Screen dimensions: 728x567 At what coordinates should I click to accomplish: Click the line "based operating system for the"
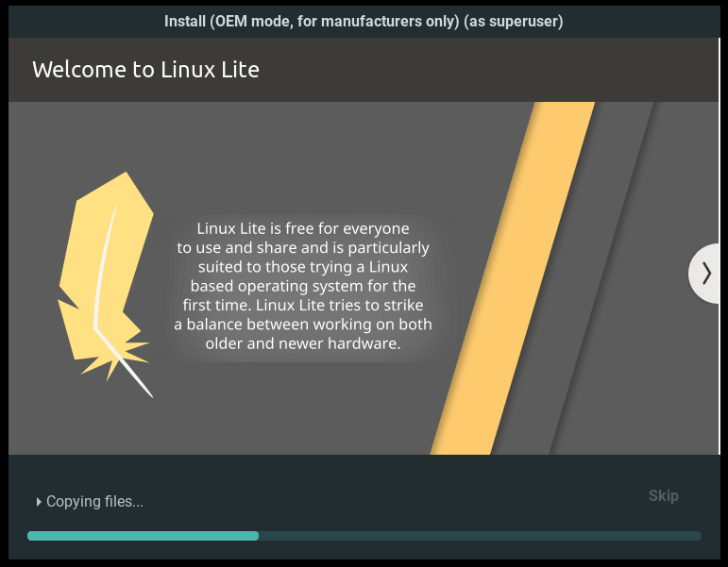click(x=303, y=286)
